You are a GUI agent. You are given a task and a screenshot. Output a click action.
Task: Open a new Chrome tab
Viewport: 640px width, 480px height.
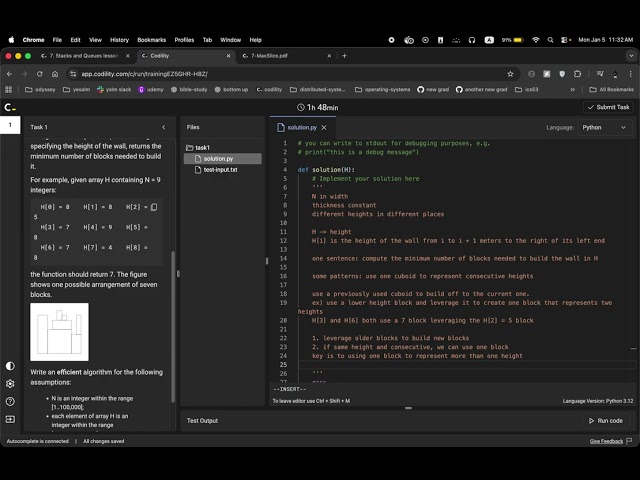(x=344, y=56)
